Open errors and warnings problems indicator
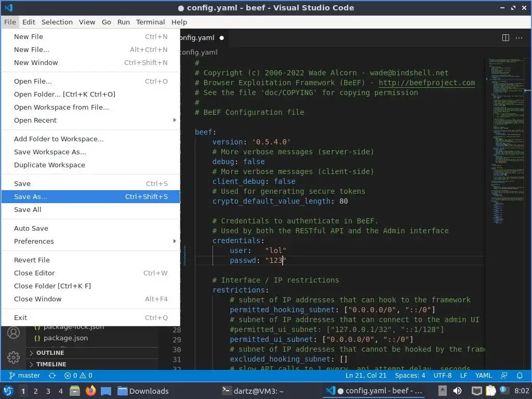This screenshot has width=532, height=399. (x=78, y=376)
